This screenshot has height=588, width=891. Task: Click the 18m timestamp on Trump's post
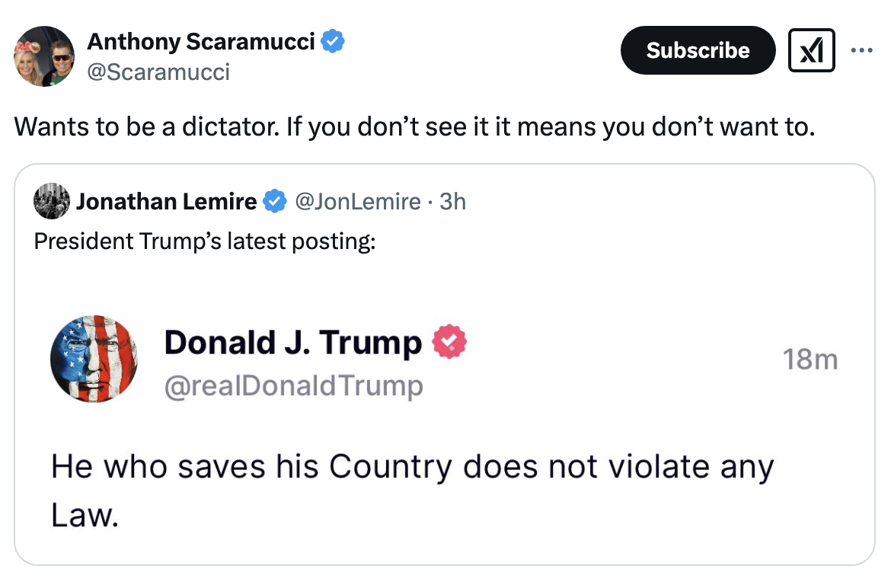pyautogui.click(x=811, y=358)
